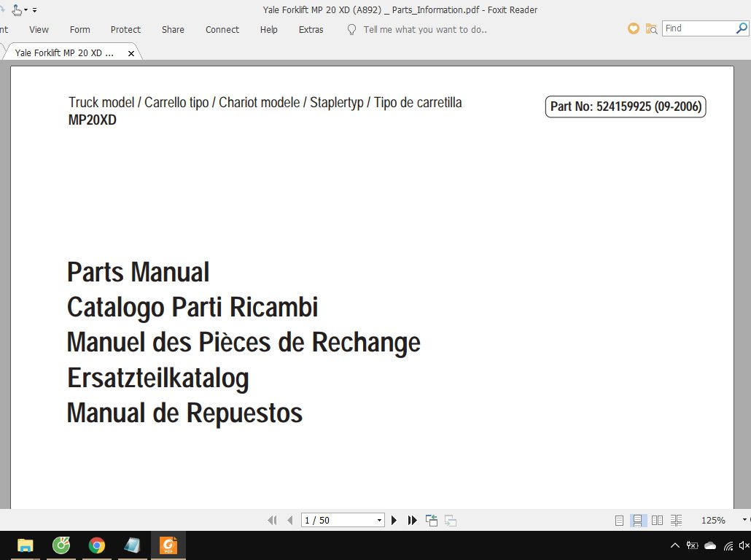
Task: Click the Find magnifier search icon
Action: tap(741, 28)
